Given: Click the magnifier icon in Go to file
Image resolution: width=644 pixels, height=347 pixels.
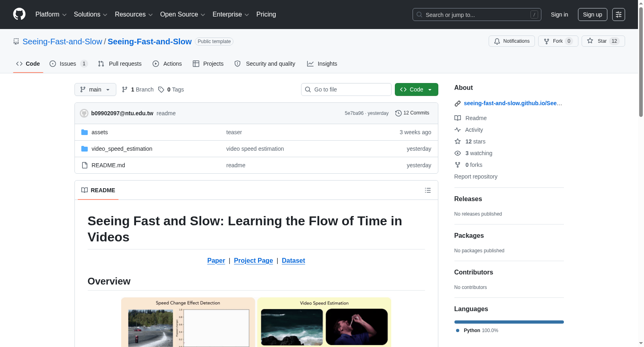Looking at the screenshot, I should pos(308,89).
